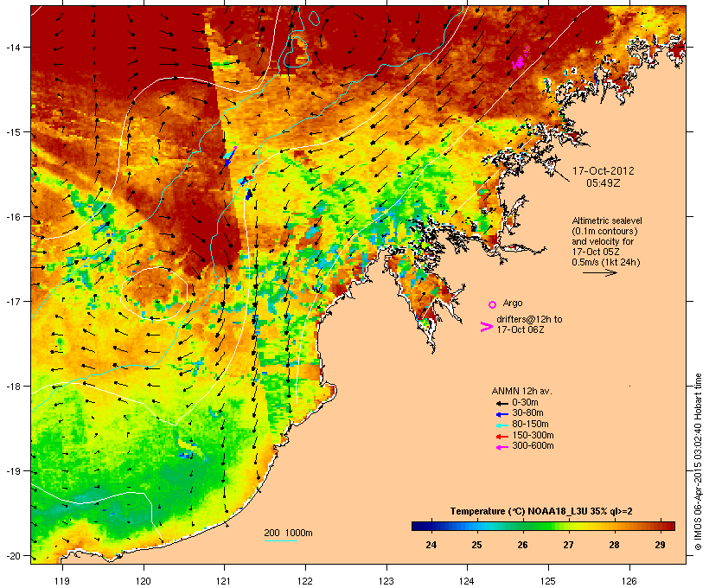Screen dimensions: 709x588
Task: Click the '0-30m' depth label
Action: (x=525, y=402)
